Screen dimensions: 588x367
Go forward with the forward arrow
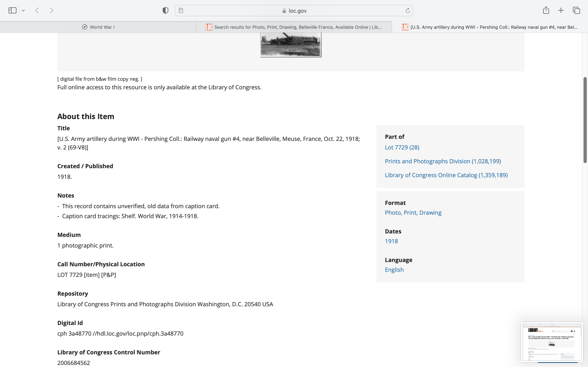(51, 10)
